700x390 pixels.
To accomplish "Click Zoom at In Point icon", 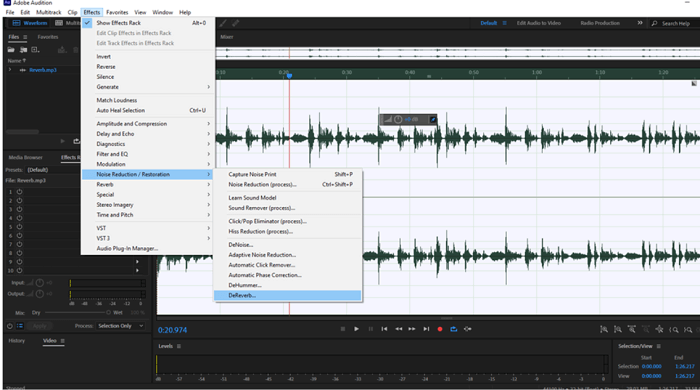I will [674, 329].
